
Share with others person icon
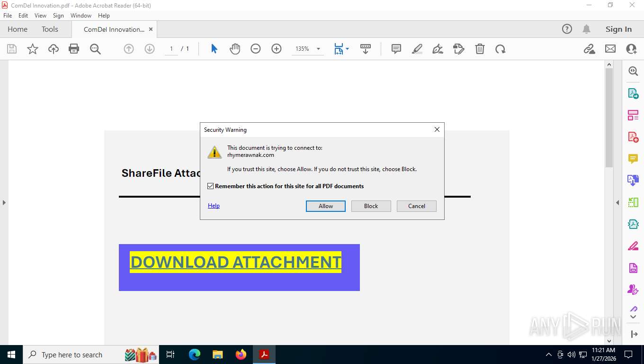[631, 49]
